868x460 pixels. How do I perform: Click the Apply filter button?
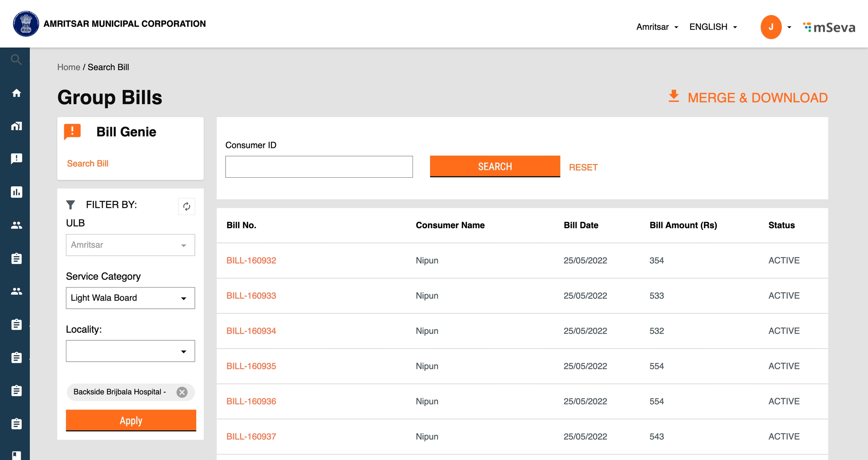(x=131, y=420)
